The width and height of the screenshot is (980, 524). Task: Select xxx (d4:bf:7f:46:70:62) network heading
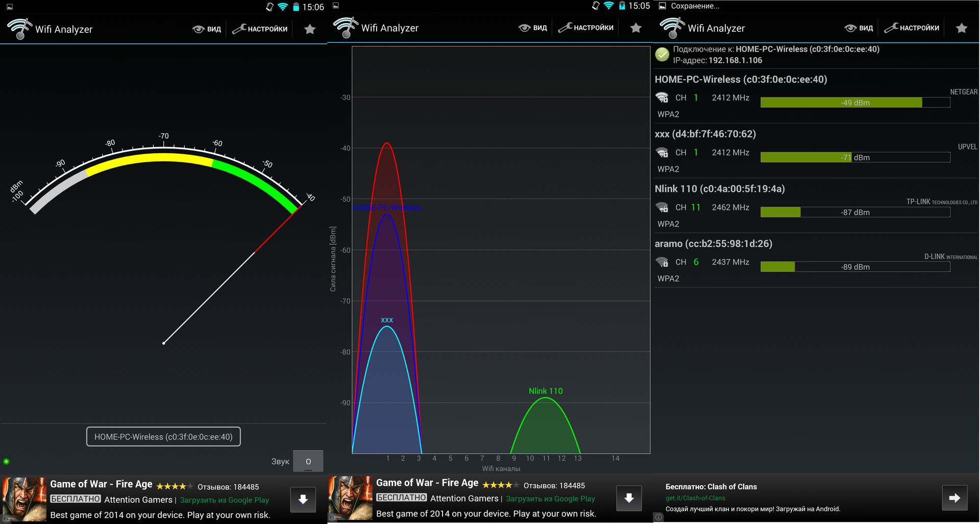[705, 134]
